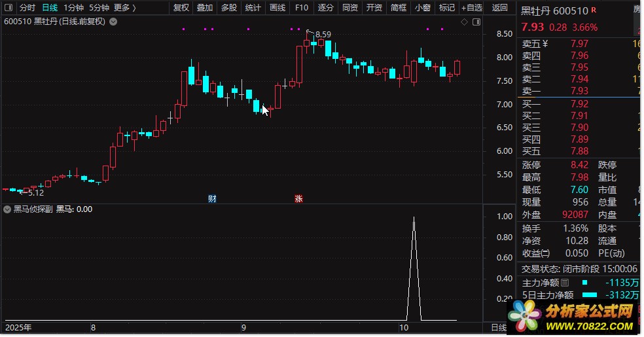Click the ¥ symbol beside 卖五
Image resolution: width=644 pixels, height=337 pixels.
(x=545, y=44)
